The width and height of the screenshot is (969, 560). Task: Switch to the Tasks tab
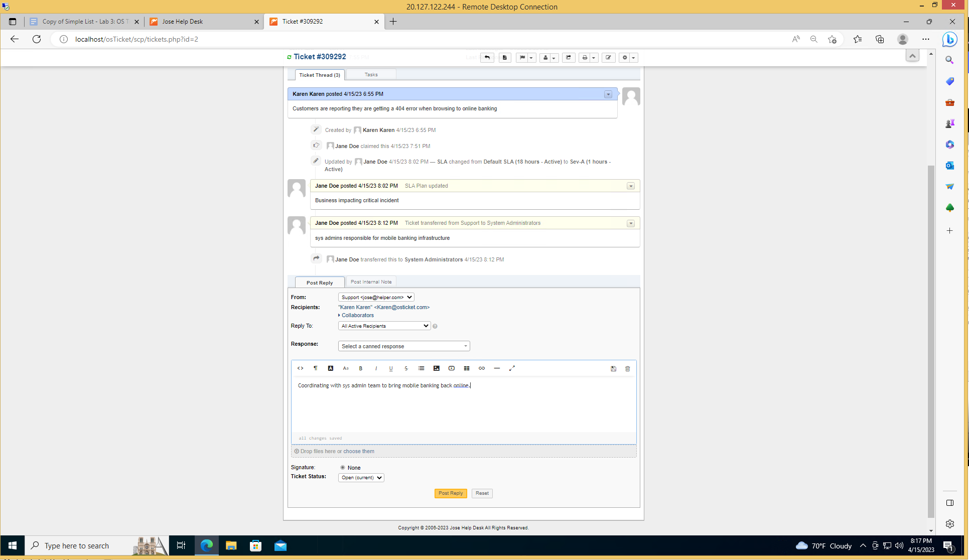371,74
